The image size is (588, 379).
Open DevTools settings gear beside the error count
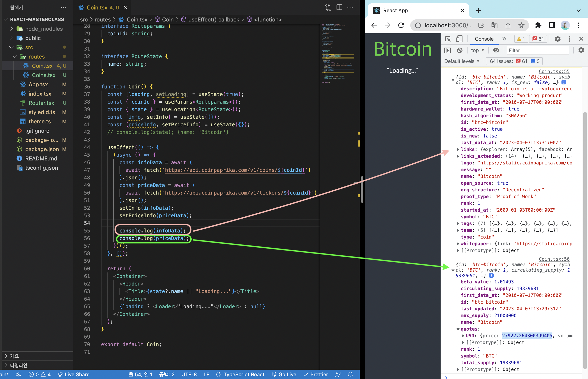pyautogui.click(x=557, y=39)
